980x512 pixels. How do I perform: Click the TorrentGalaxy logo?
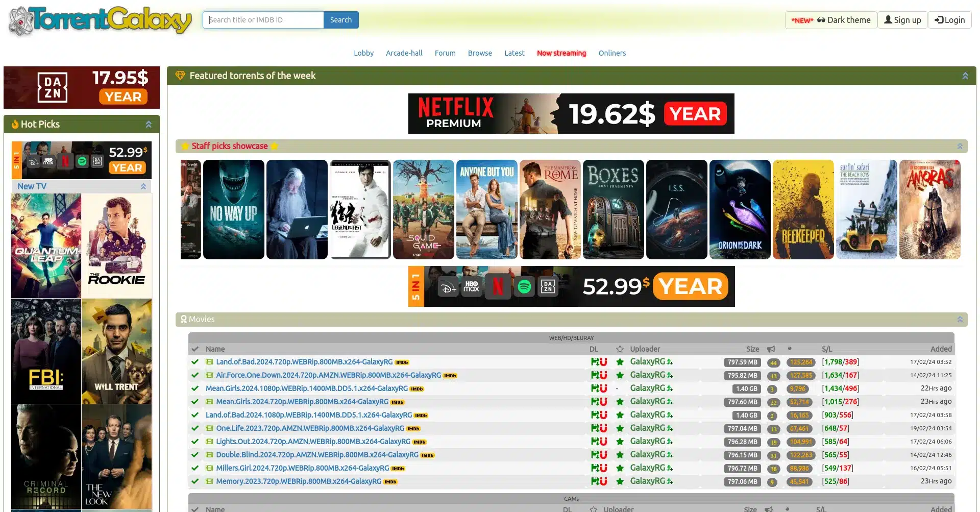click(100, 21)
